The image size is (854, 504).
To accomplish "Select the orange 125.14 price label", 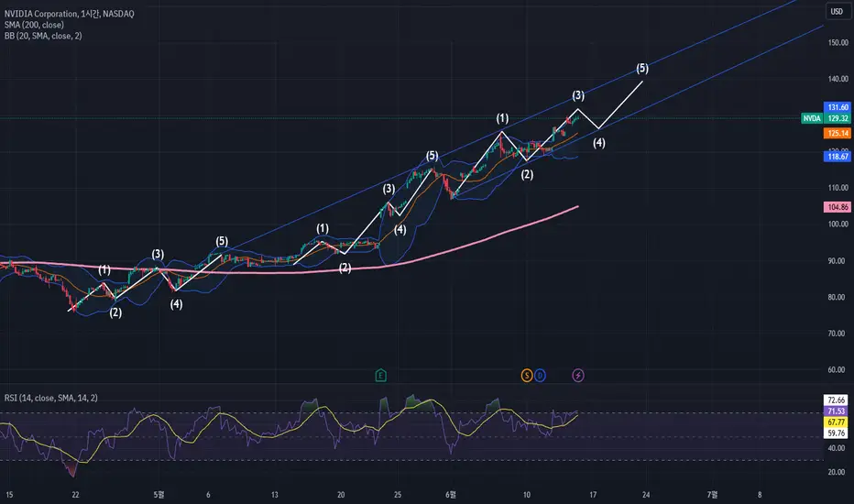I will click(838, 134).
